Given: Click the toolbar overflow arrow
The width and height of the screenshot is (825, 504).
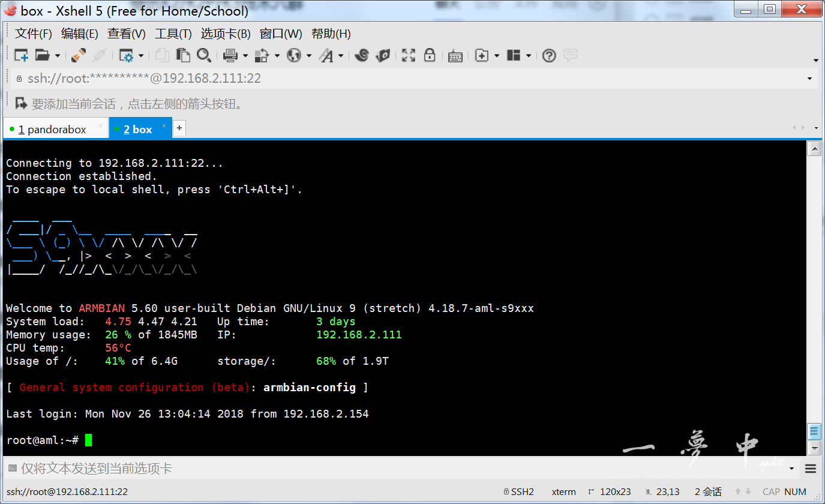Looking at the screenshot, I should (x=816, y=60).
